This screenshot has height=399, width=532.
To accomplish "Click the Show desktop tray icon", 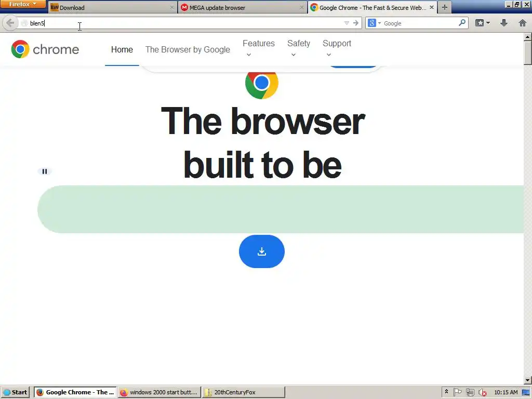I will [526, 393].
